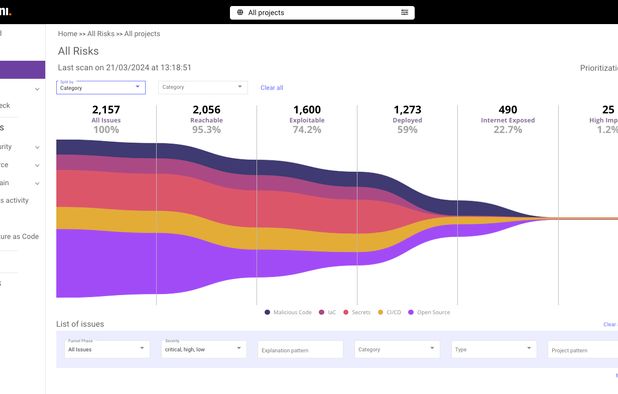The image size is (618, 394).
Task: Click the Project pattern input field
Action: click(x=583, y=350)
